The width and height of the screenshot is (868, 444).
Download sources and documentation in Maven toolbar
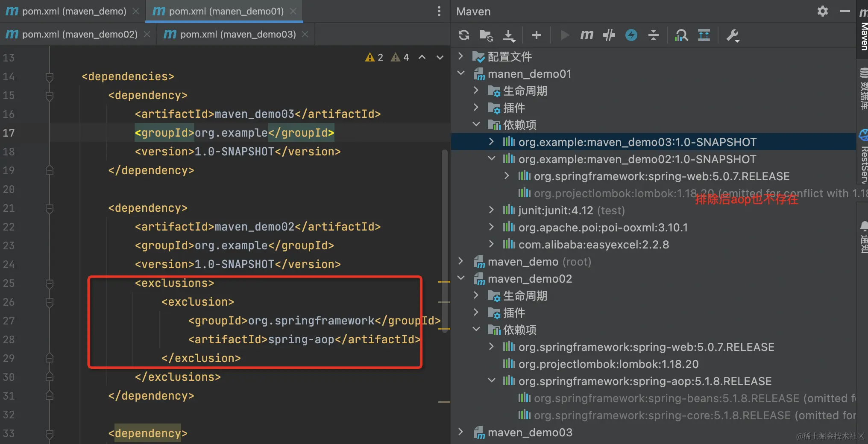pyautogui.click(x=509, y=35)
